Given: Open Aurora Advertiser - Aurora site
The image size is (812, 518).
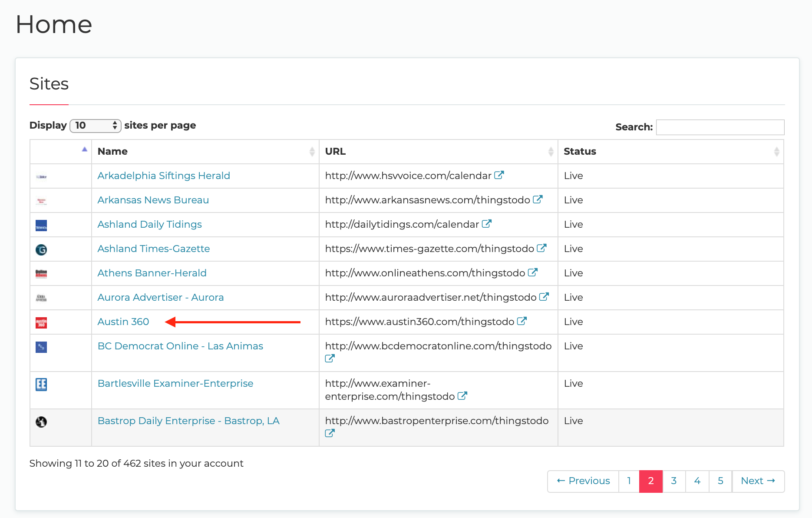Looking at the screenshot, I should point(161,297).
